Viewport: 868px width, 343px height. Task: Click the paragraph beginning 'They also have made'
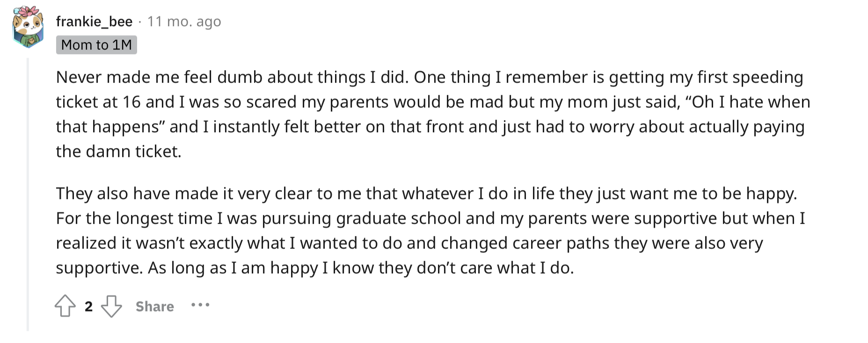point(430,230)
